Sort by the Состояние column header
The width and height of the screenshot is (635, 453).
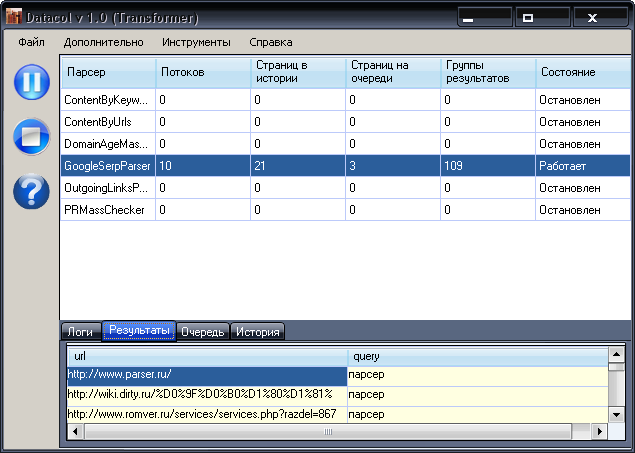[x=580, y=73]
